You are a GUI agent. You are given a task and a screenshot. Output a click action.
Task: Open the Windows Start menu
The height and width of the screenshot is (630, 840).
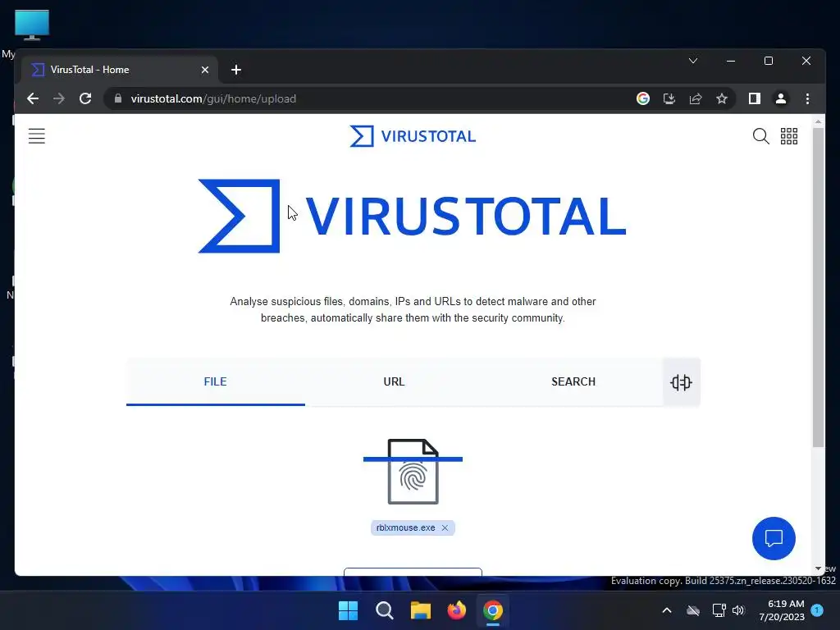(x=348, y=610)
